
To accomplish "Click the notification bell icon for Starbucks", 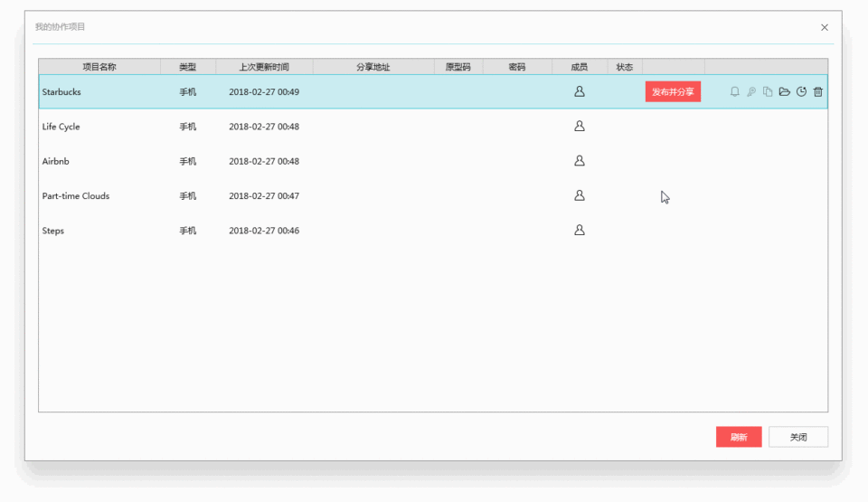I will pyautogui.click(x=734, y=92).
